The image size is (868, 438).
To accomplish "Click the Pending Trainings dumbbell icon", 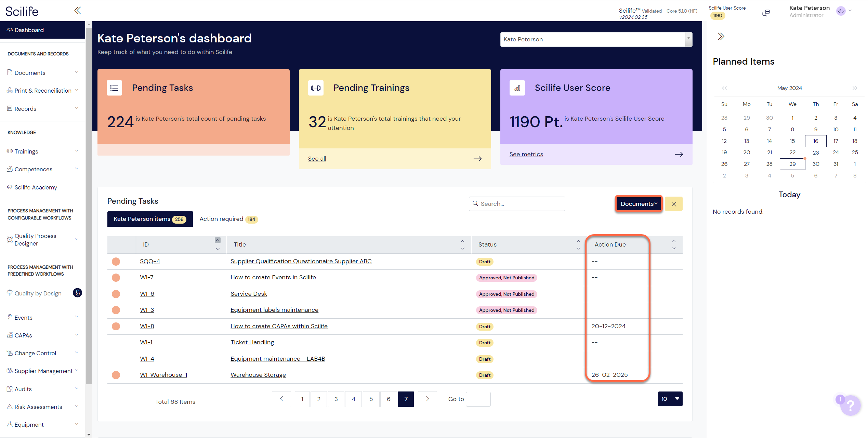I will (x=316, y=88).
